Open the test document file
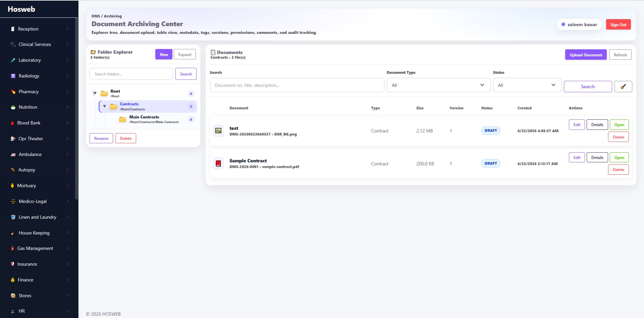Screen dimensions: 644x318 619,124
